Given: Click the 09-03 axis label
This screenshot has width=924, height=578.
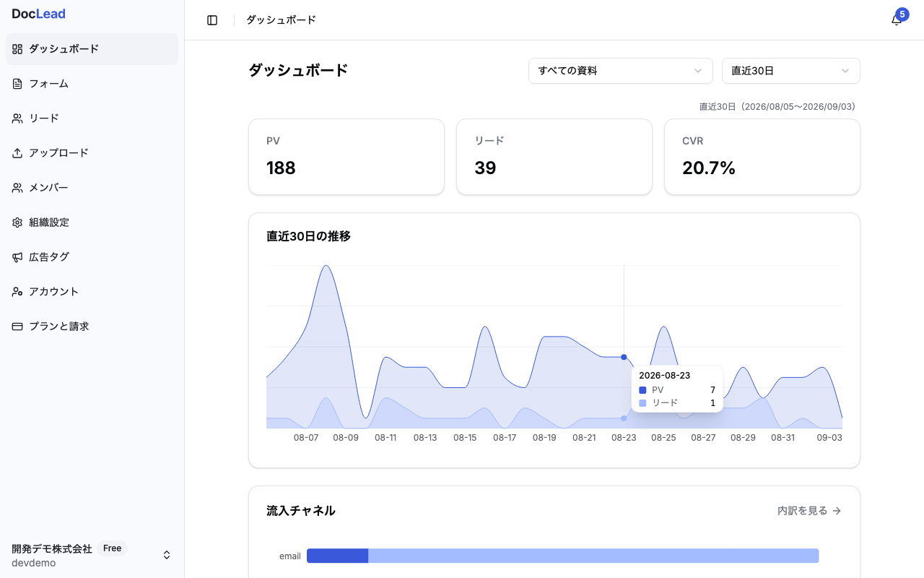Looking at the screenshot, I should [829, 438].
